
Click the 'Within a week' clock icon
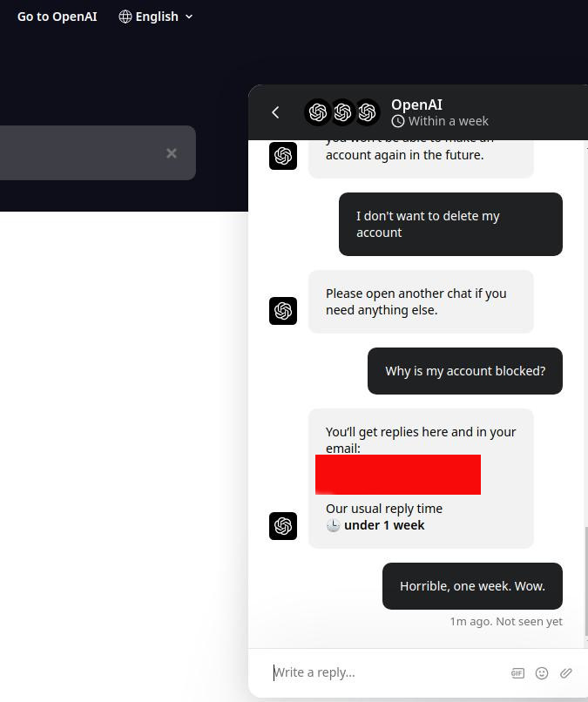(x=398, y=121)
